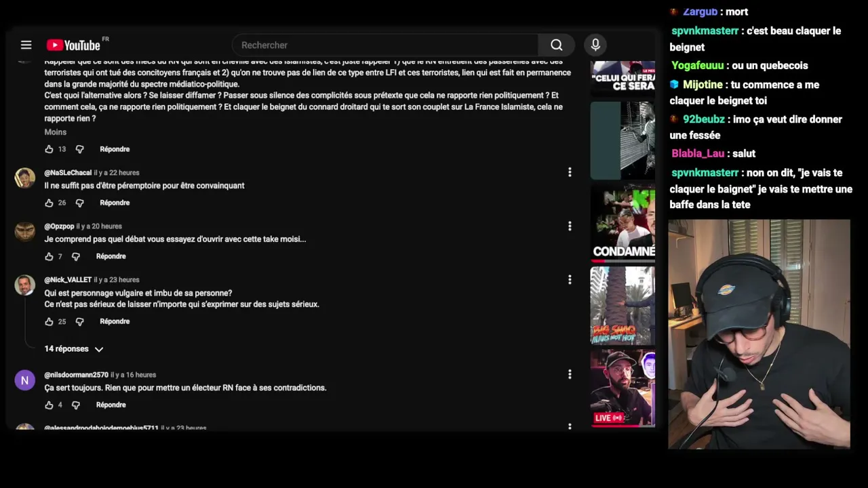
Task: Reply to the comment with 13 likes
Action: (x=115, y=149)
